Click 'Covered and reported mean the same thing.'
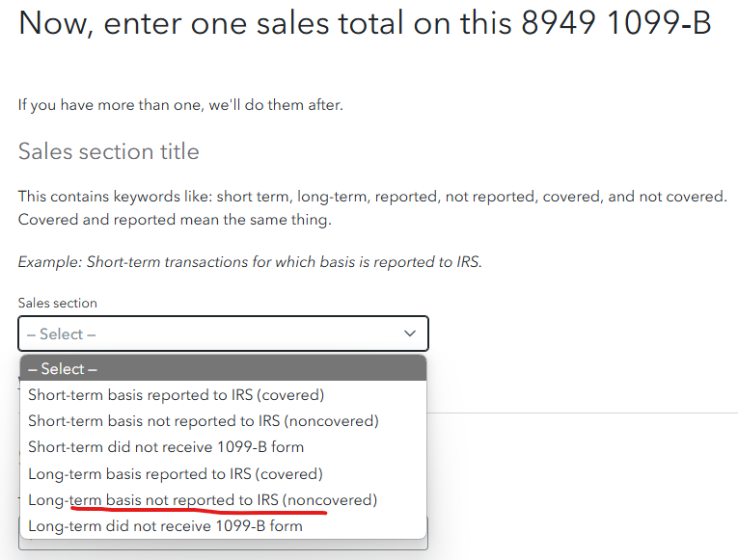The height and width of the screenshot is (560, 738). pyautogui.click(x=175, y=220)
